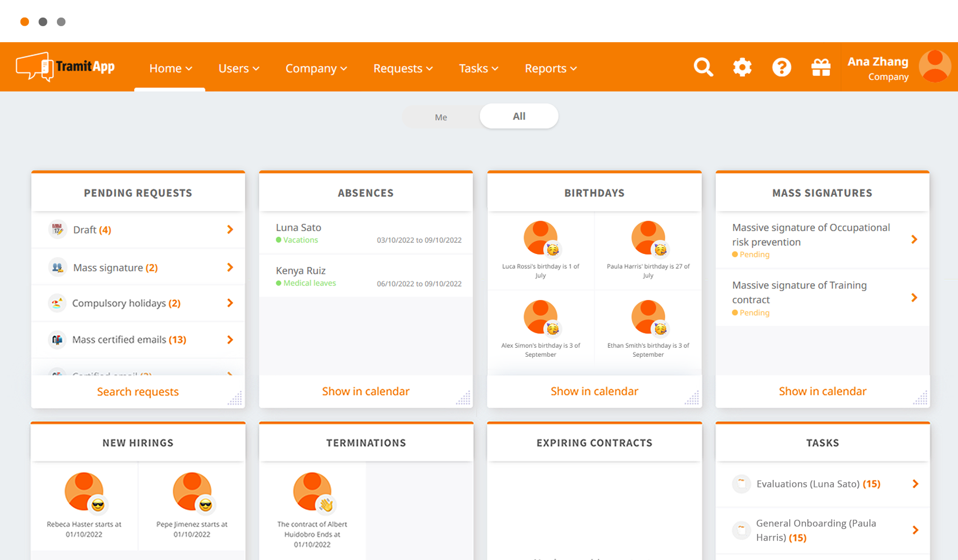The height and width of the screenshot is (560, 958).
Task: Click Albert Huidobro's termination avatar
Action: 312,491
